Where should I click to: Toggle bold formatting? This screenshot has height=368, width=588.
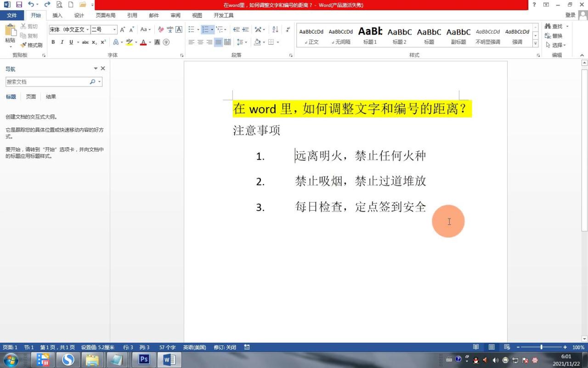[53, 42]
